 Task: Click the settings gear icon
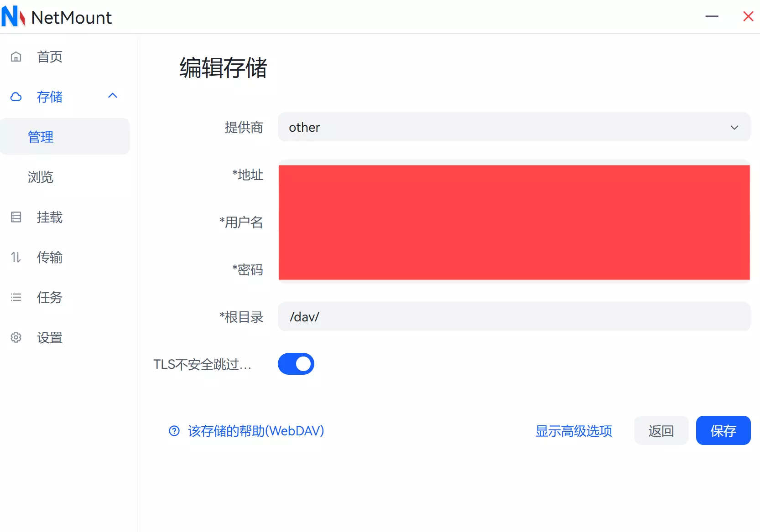[16, 338]
